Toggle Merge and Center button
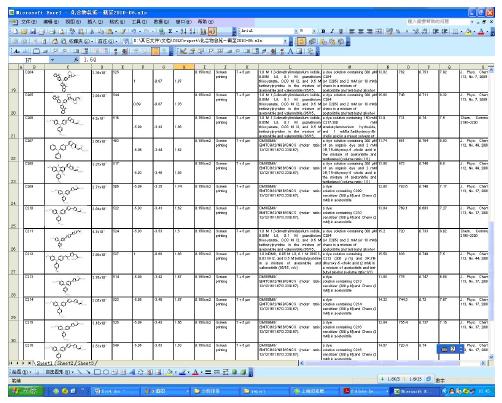Viewport: 502px width, 403px height. [x=379, y=31]
